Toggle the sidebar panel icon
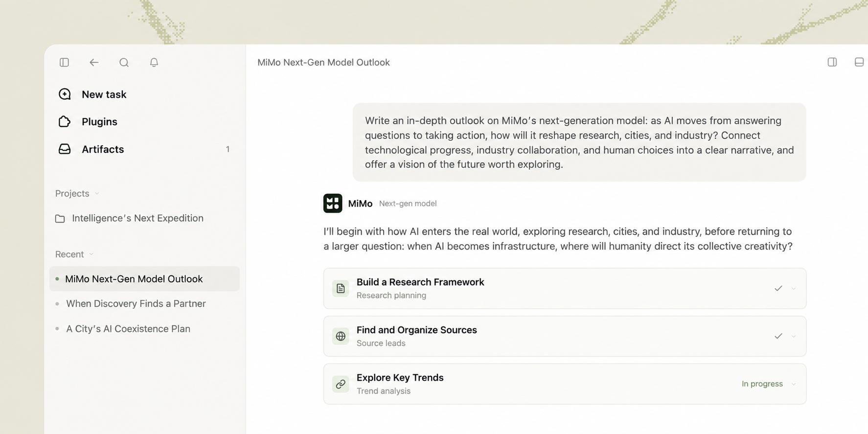 click(64, 62)
